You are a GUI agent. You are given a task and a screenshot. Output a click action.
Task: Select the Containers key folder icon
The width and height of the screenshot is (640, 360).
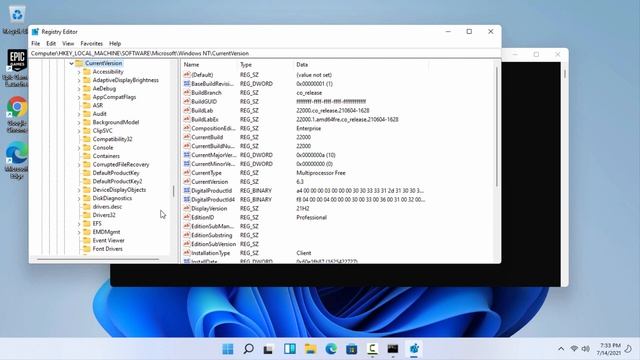coord(87,156)
